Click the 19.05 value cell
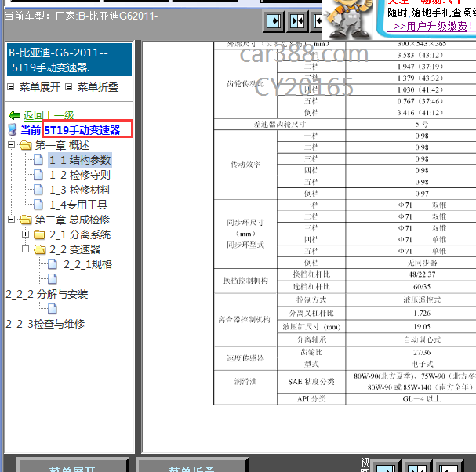 [422, 327]
